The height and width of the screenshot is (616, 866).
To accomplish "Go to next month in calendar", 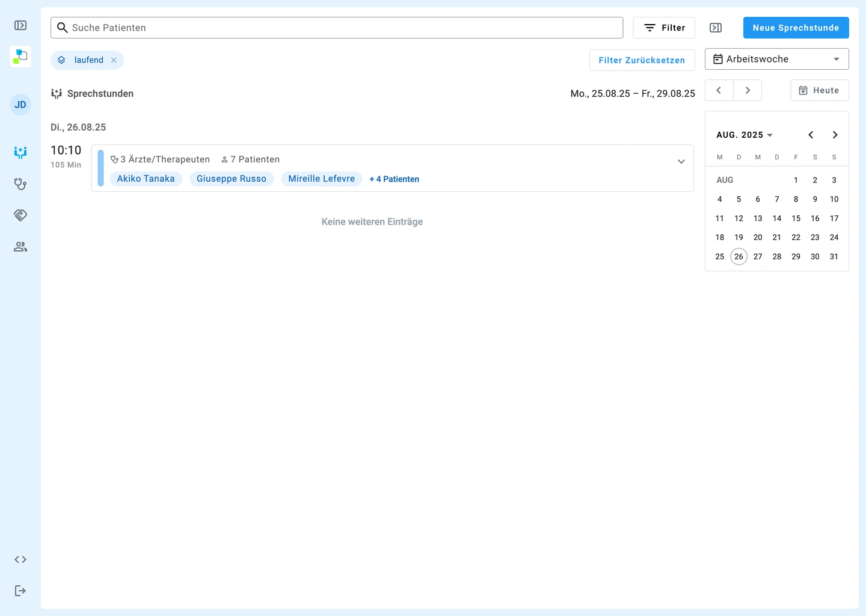I will [835, 135].
